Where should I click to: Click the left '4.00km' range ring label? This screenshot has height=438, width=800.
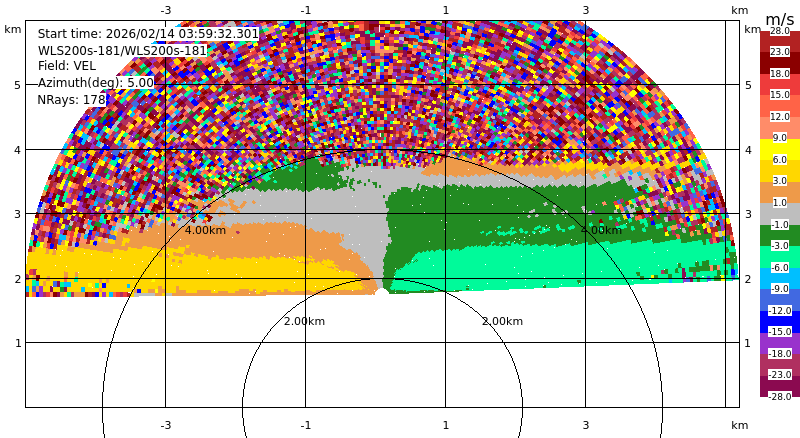pyautogui.click(x=205, y=230)
